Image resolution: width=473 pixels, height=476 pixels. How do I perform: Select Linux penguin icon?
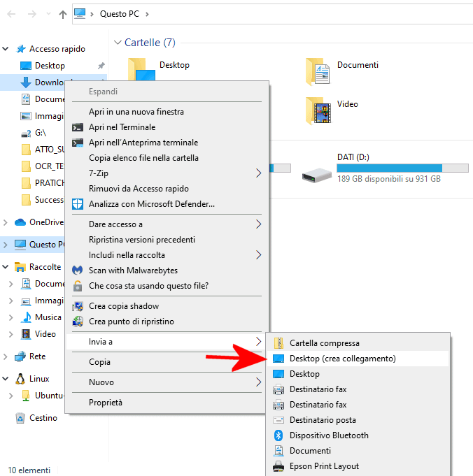tap(20, 379)
